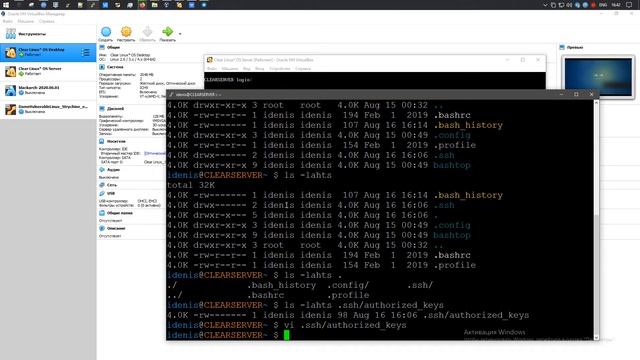Screen dimensions: 640x360
Task: Select the BlackArch VM in the list
Action: (48, 90)
